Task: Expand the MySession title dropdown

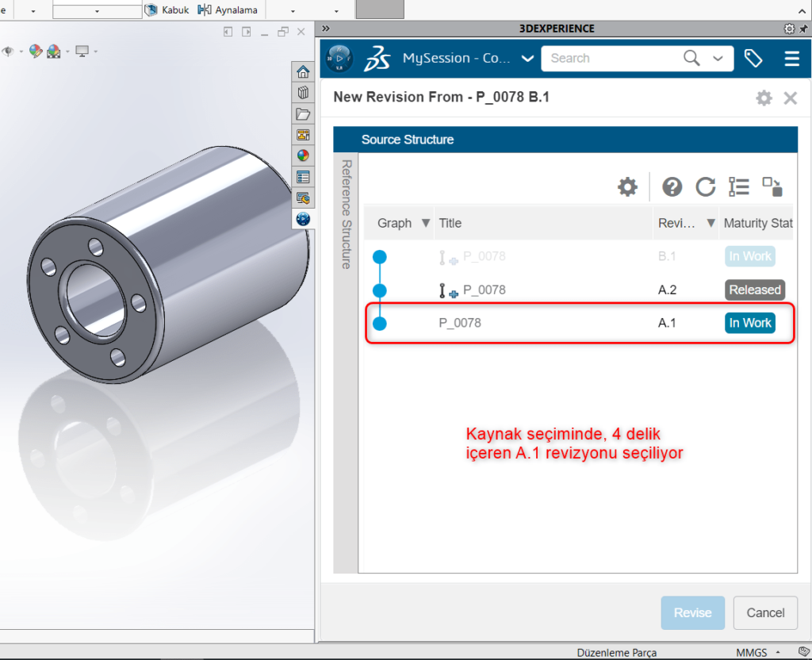Action: point(526,58)
